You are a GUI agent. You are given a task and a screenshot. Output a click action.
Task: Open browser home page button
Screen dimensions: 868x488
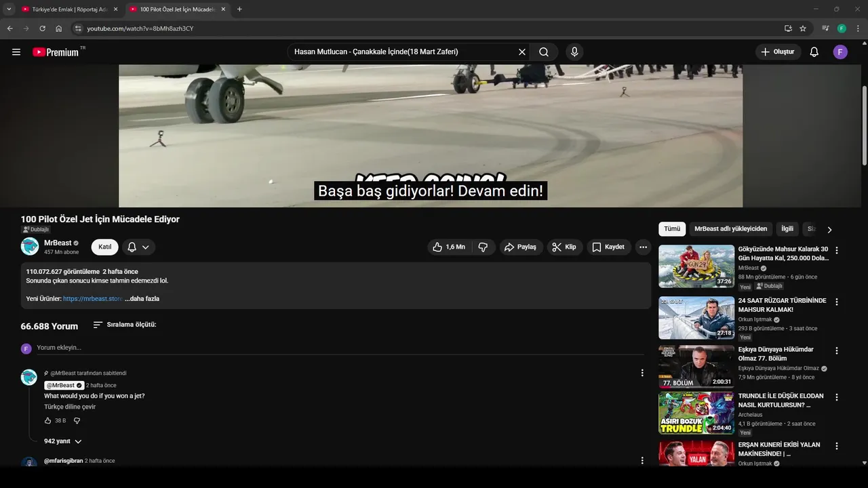58,28
